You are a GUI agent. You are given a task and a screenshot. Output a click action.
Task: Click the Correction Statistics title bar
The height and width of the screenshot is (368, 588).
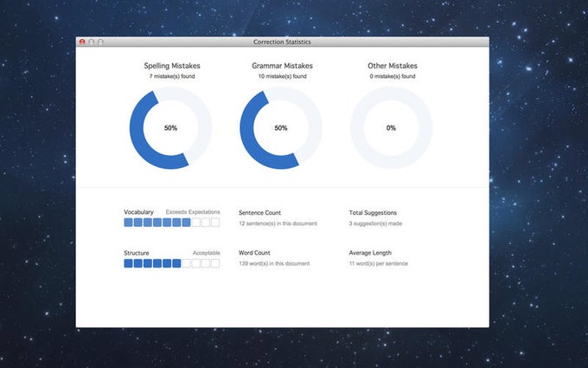(282, 42)
